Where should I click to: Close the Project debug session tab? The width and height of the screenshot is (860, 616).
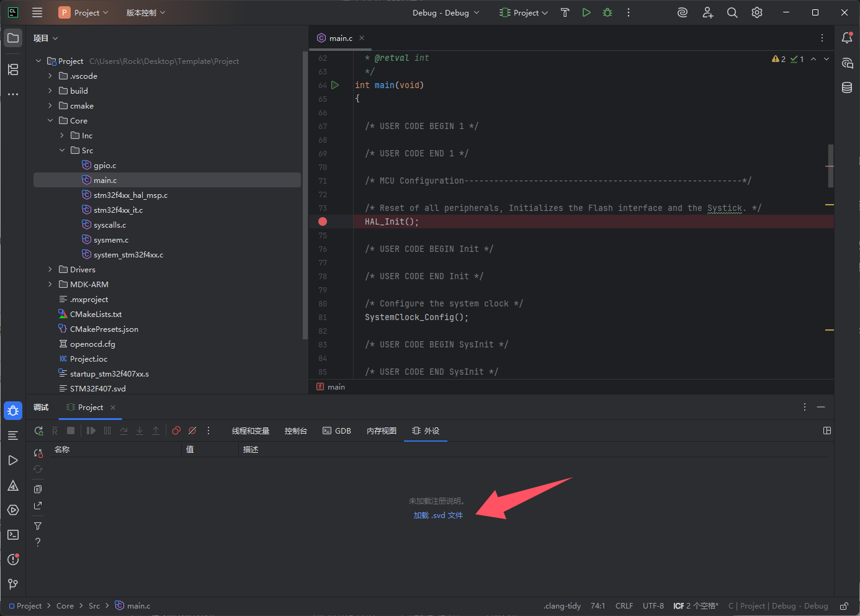click(113, 408)
